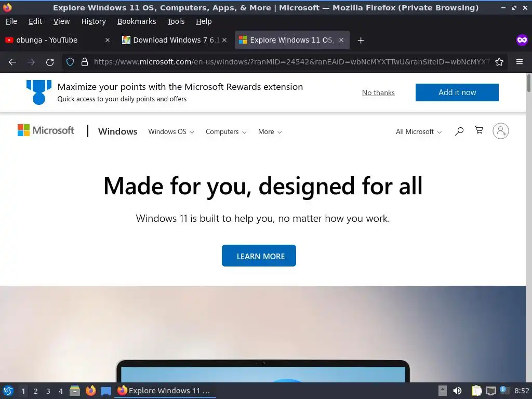Click the laptop hero image
The width and height of the screenshot is (532, 399).
[263, 334]
